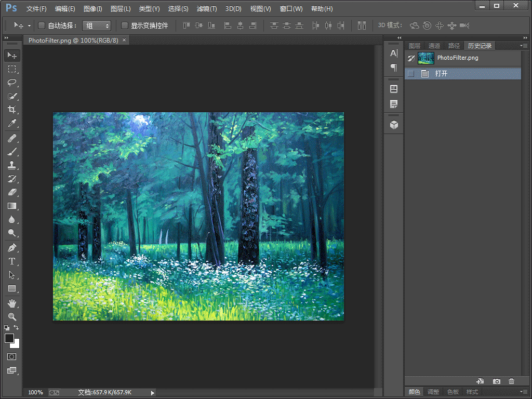Viewport: 532px width, 399px height.
Task: Open the 组 auto-select dropdown
Action: coord(97,25)
